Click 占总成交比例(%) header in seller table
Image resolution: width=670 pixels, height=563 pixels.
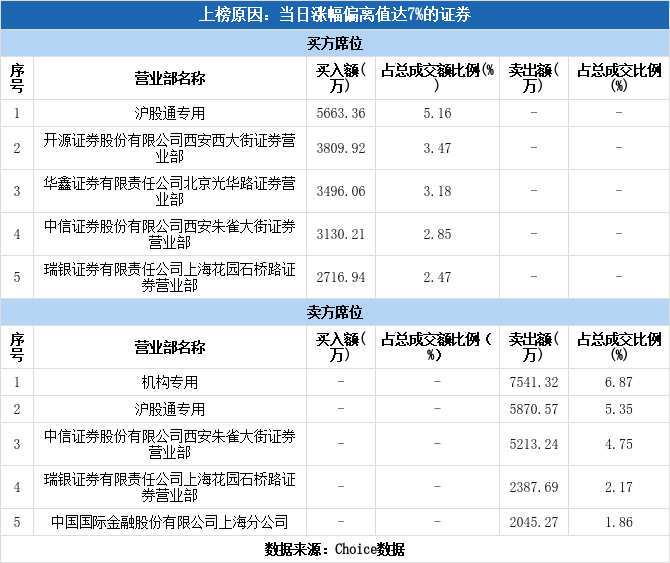pos(619,347)
